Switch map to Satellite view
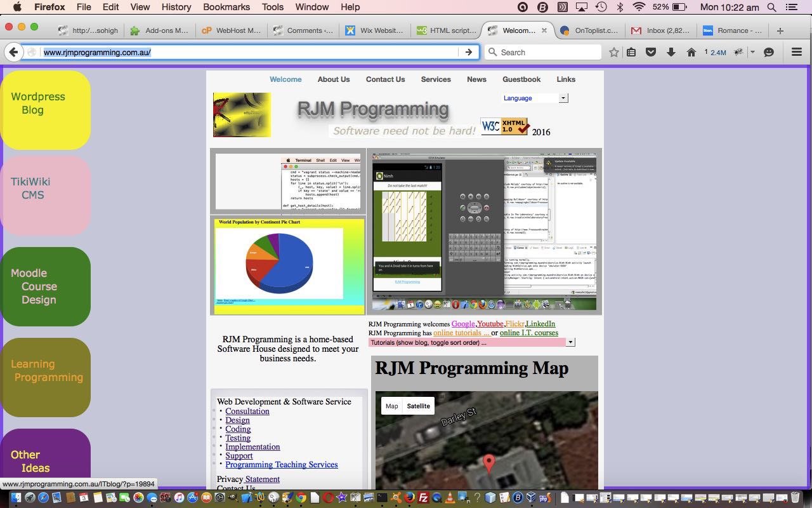This screenshot has height=508, width=812. pos(418,406)
